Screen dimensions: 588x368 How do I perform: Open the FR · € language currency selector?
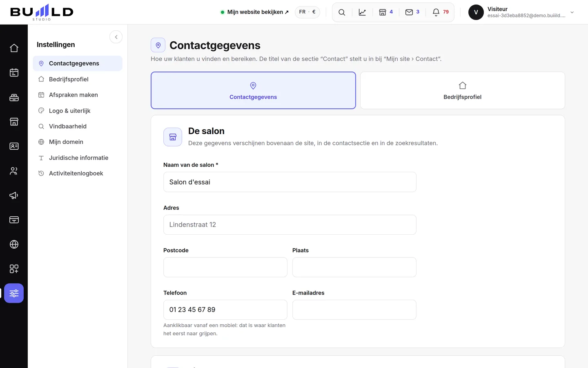pos(307,12)
